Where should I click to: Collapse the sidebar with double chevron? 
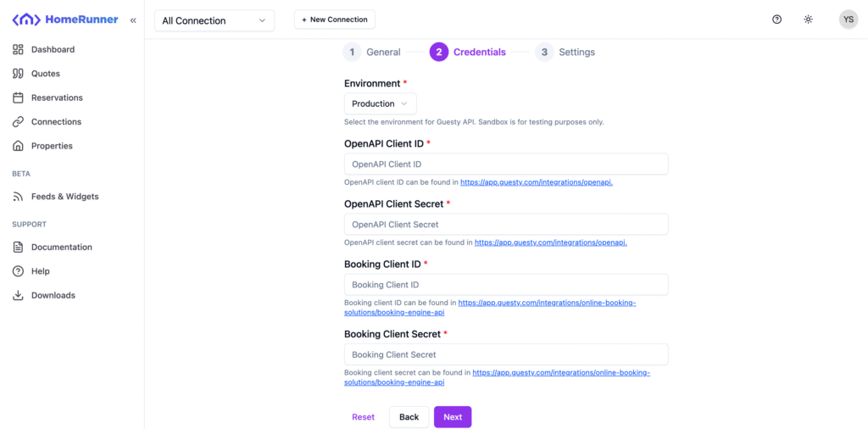click(x=133, y=19)
